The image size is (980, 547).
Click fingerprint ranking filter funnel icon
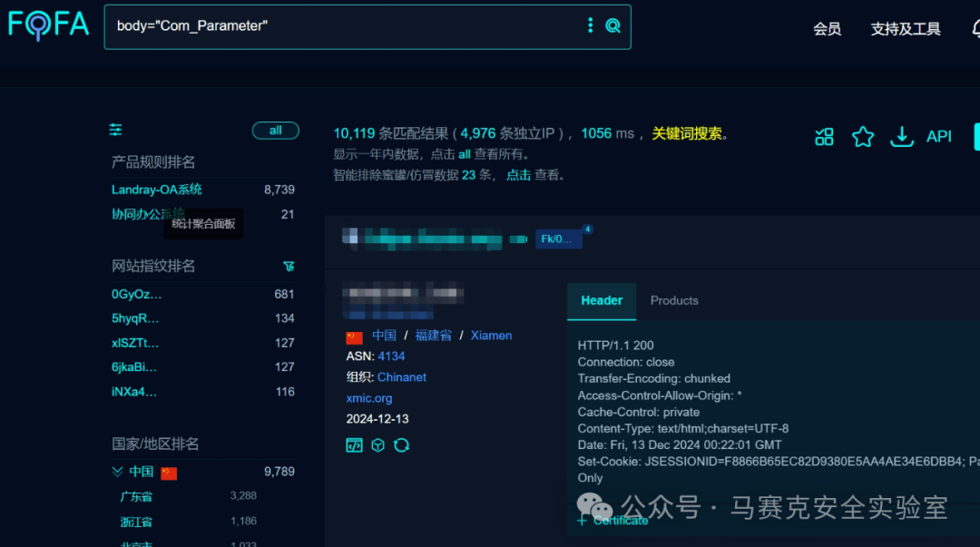[x=289, y=267]
